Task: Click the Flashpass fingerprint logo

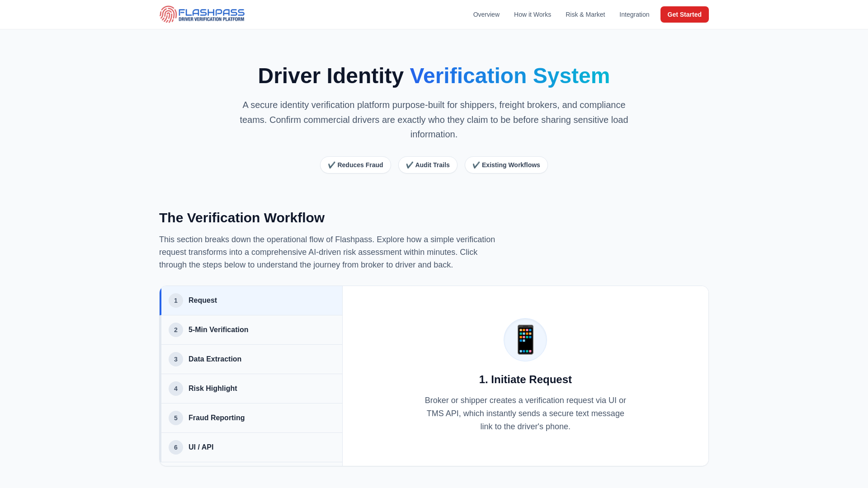Action: pyautogui.click(x=202, y=14)
